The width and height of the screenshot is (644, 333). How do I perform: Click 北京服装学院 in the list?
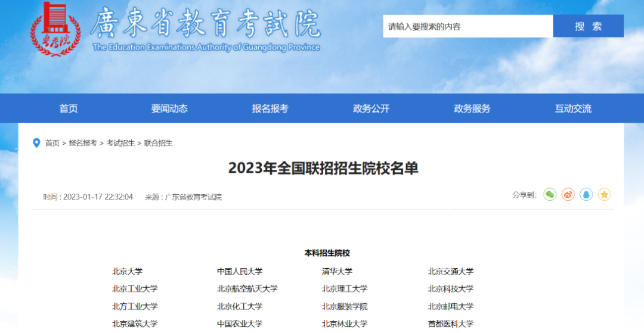(x=345, y=306)
